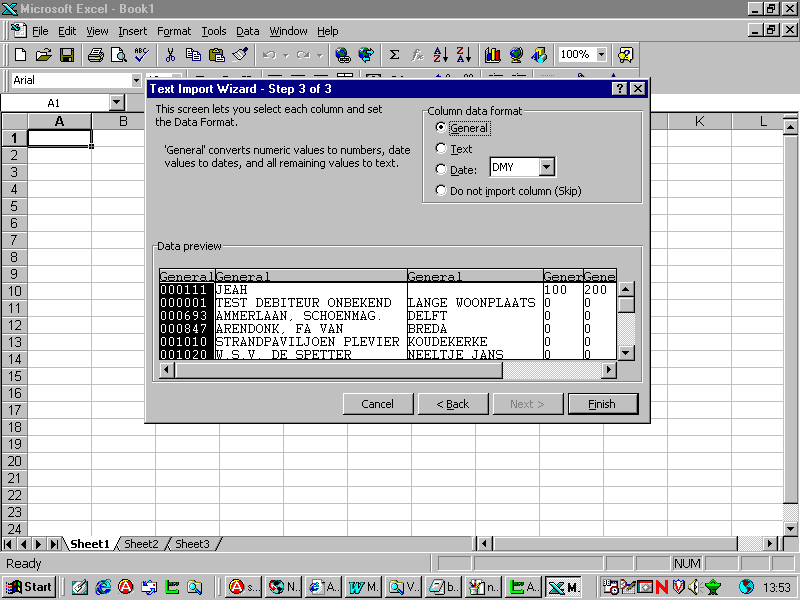Switch to the Sheet2 tab
This screenshot has height=600, width=800.
[141, 544]
